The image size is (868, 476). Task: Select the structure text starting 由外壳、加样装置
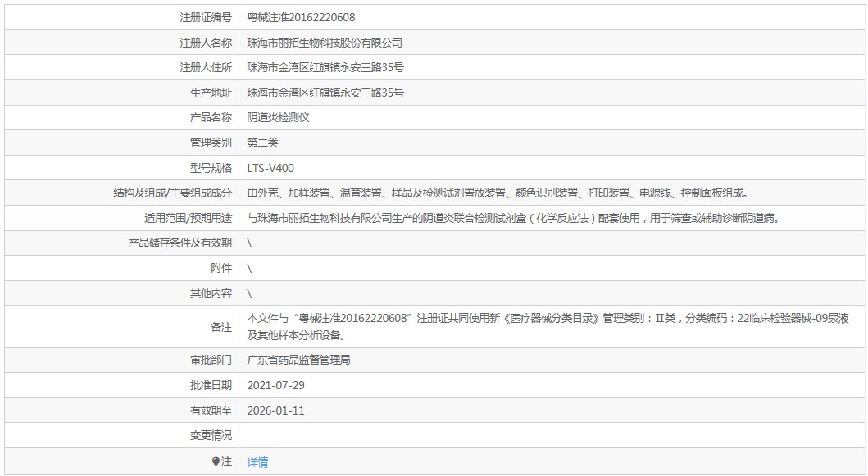(x=498, y=193)
